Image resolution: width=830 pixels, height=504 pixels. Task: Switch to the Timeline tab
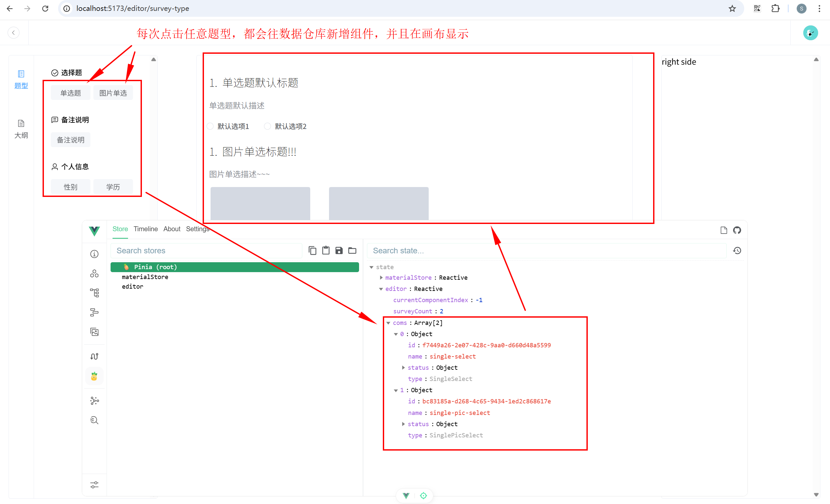pyautogui.click(x=146, y=229)
